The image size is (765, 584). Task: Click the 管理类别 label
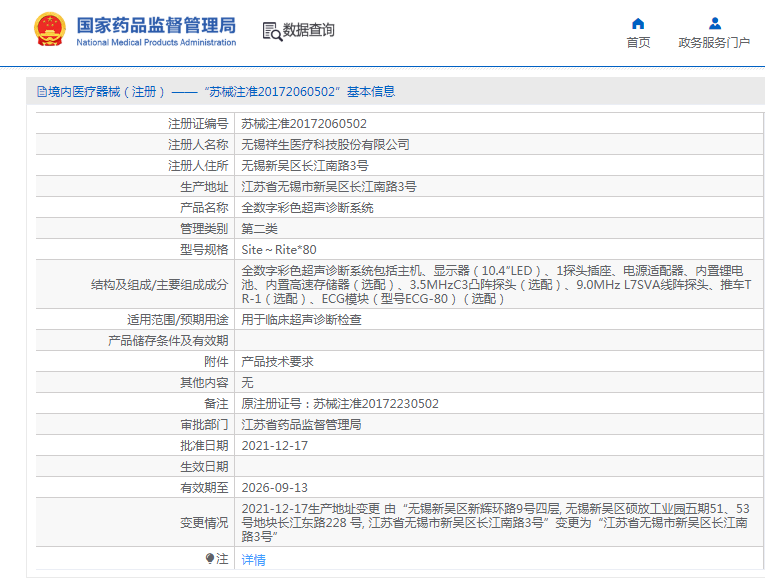204,229
